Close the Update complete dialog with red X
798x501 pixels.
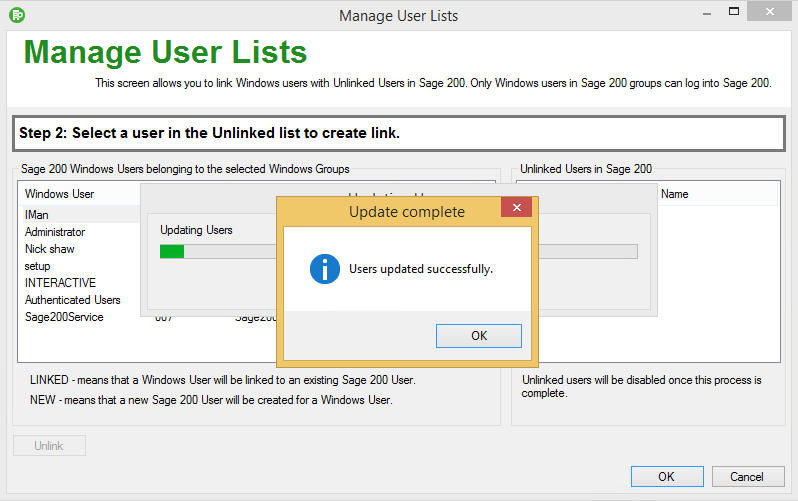(x=516, y=208)
